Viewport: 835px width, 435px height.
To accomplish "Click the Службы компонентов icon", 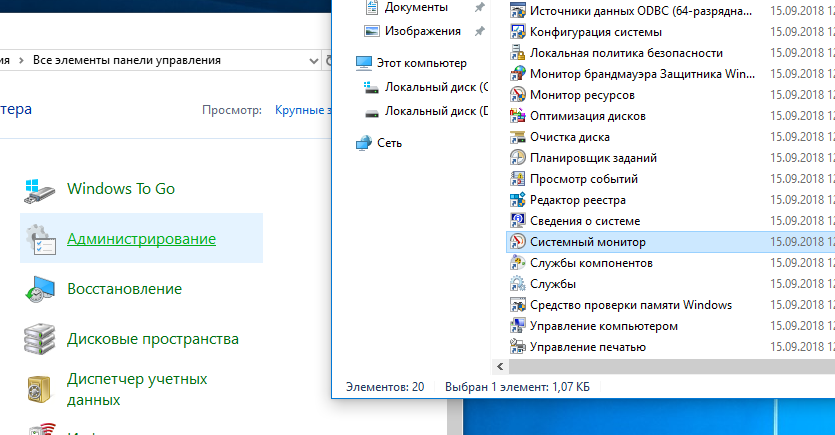I will [518, 263].
